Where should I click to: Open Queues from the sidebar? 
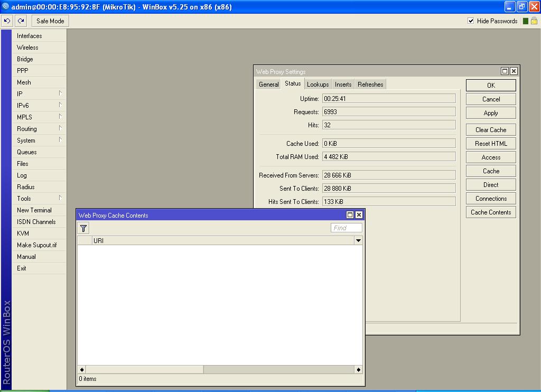pos(39,152)
